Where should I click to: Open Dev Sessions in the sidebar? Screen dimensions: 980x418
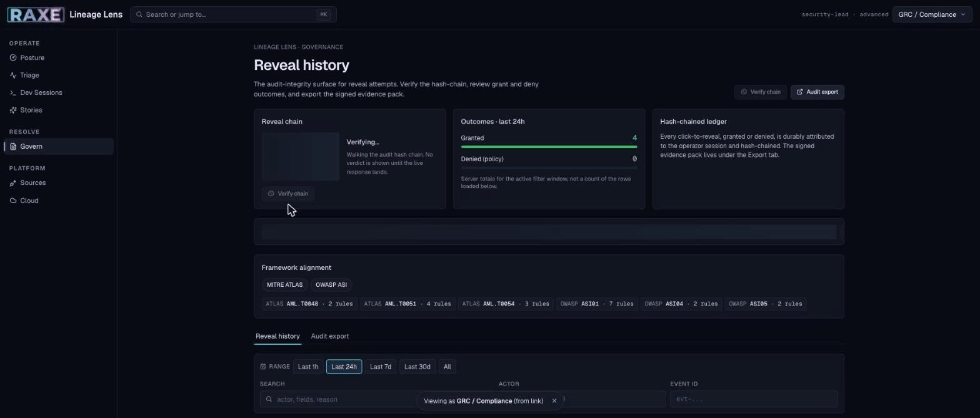58,92
